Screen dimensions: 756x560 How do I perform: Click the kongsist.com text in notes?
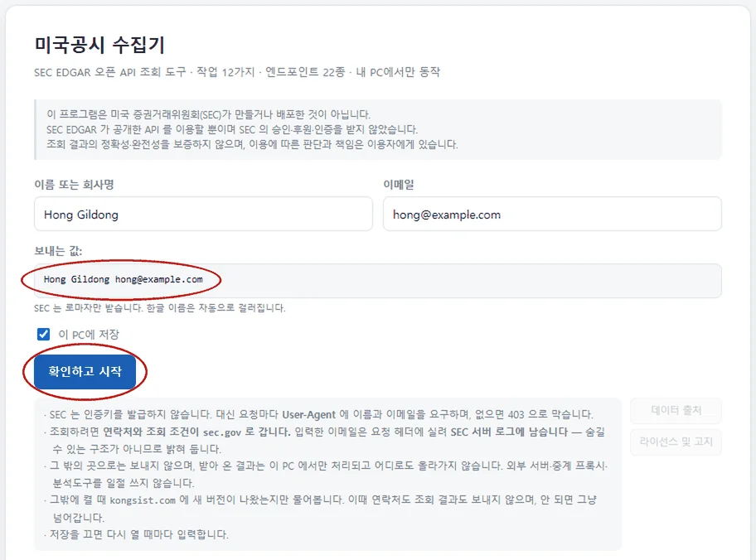coord(143,500)
